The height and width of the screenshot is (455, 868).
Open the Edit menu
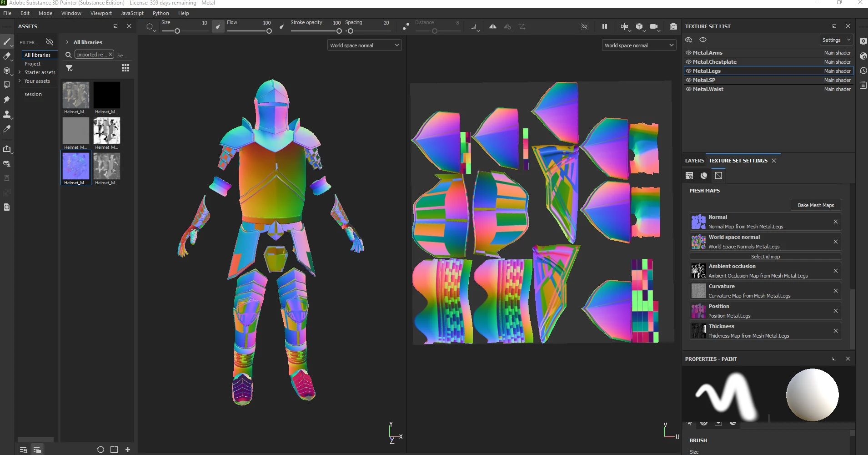pyautogui.click(x=25, y=13)
